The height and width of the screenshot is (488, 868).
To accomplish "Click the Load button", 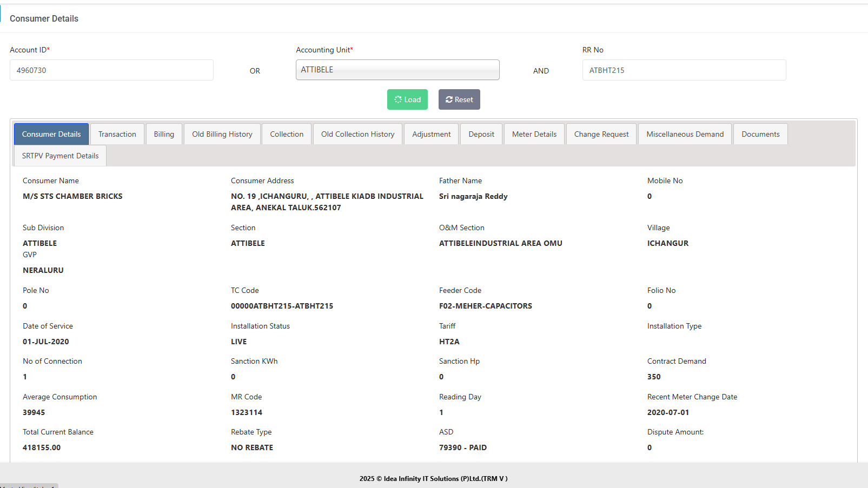I will (x=407, y=99).
